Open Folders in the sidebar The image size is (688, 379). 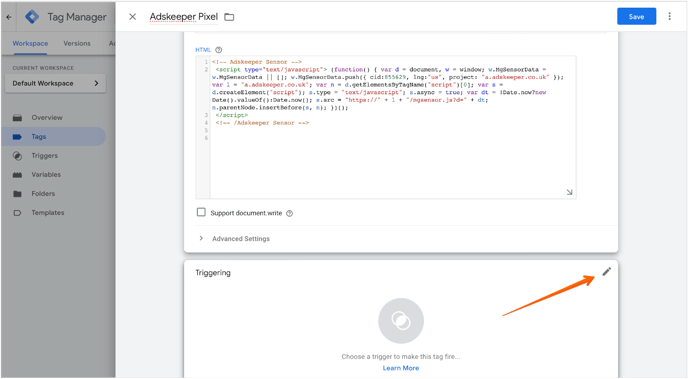tap(43, 193)
